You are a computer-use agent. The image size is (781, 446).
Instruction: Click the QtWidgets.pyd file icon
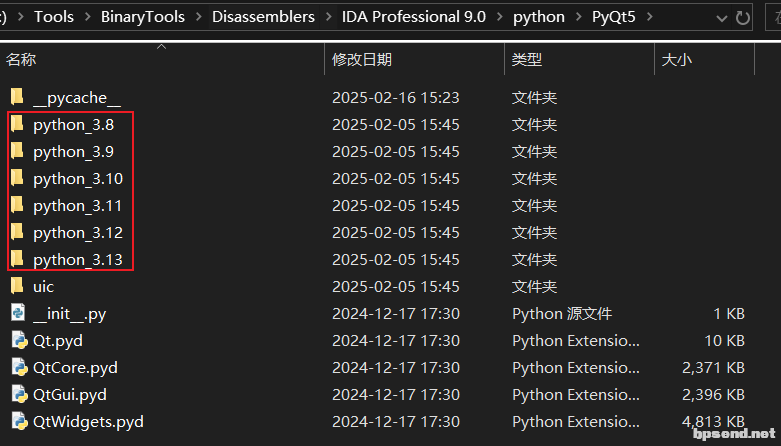[x=19, y=421]
